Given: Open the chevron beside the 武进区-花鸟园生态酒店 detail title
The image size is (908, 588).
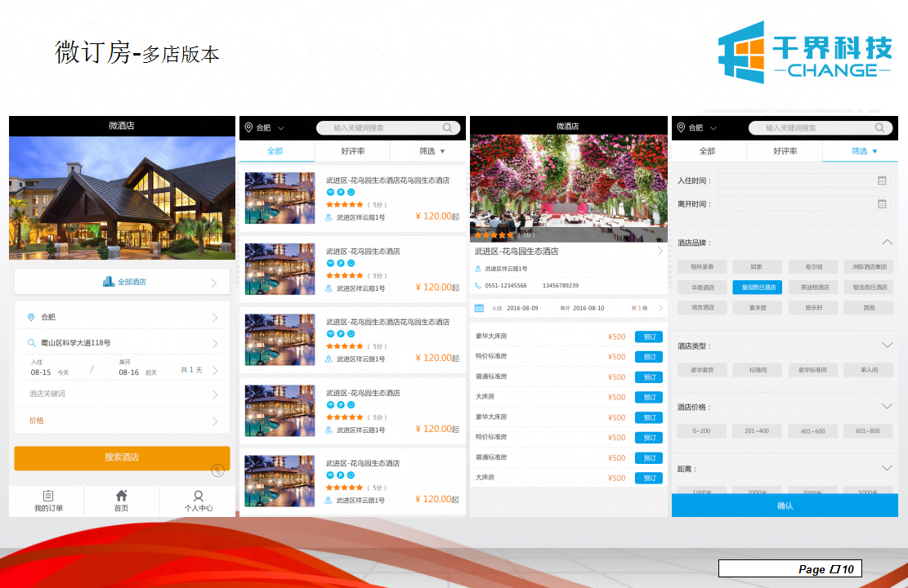Looking at the screenshot, I should click(660, 252).
